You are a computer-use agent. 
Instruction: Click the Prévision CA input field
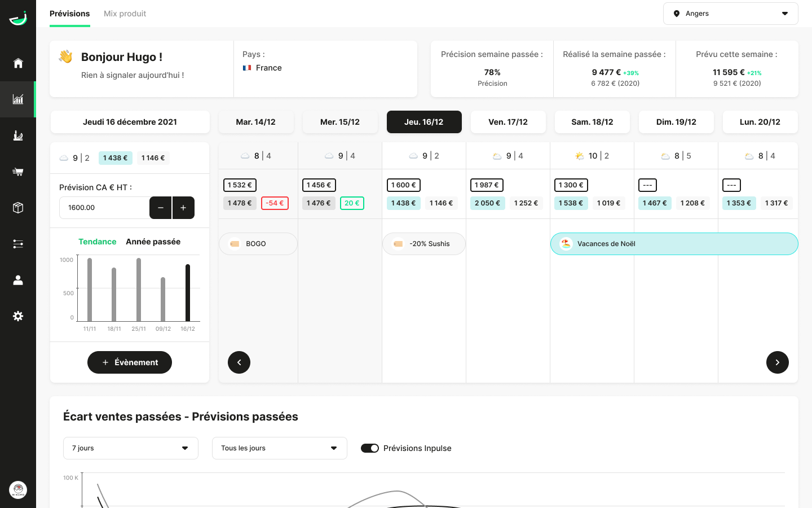(104, 208)
